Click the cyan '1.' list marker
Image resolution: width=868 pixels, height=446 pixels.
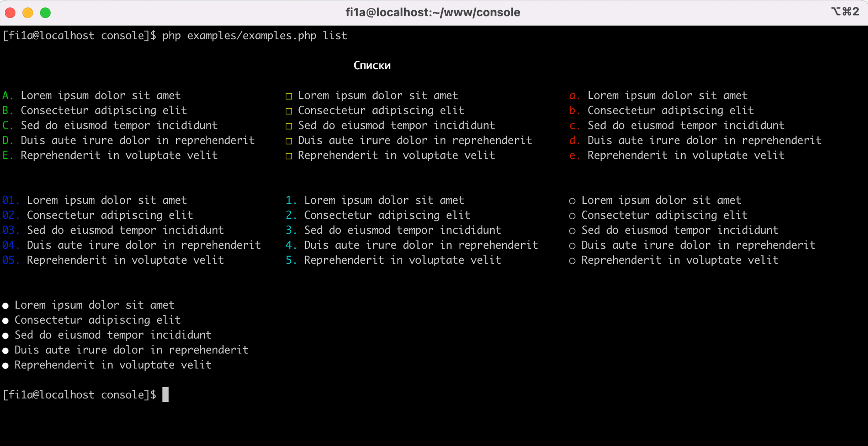click(x=291, y=200)
